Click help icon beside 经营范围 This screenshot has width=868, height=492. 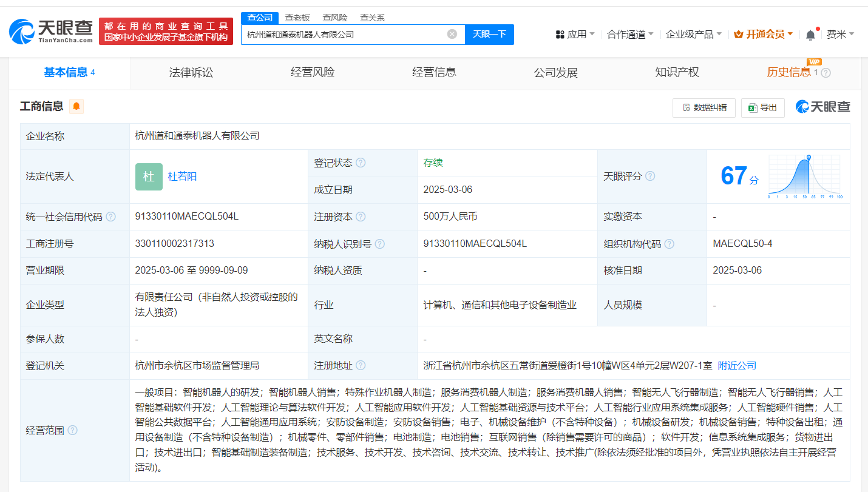pos(72,430)
